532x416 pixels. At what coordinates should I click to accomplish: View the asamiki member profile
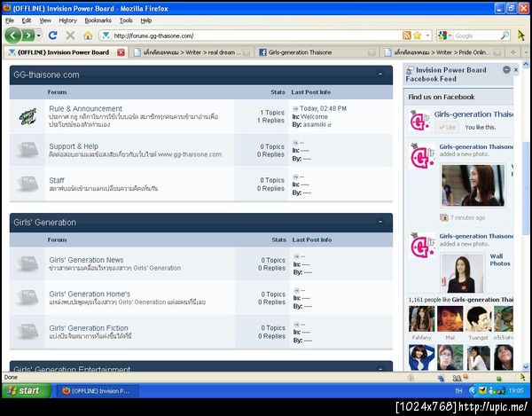(x=315, y=124)
